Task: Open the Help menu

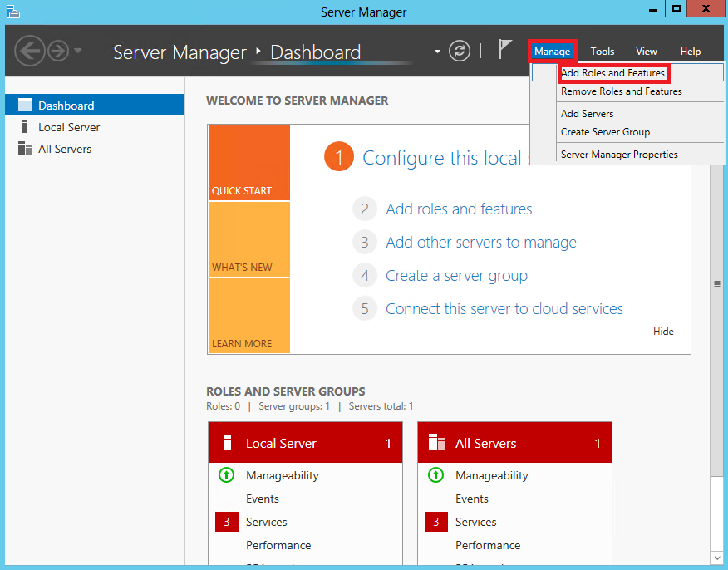Action: 690,51
